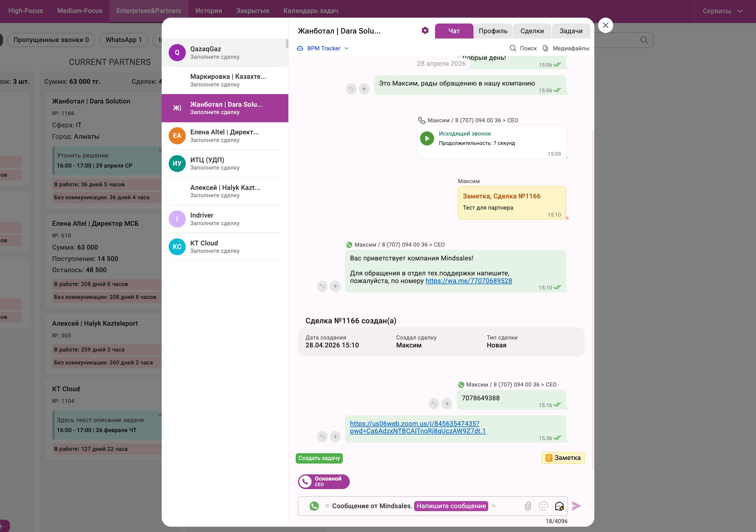Add a Заметка note

coord(563,458)
